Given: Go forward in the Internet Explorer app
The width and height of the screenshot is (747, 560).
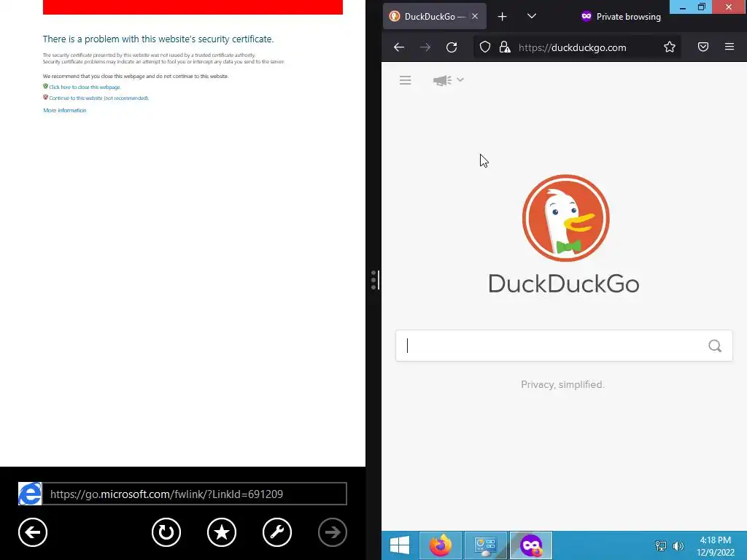Looking at the screenshot, I should pyautogui.click(x=333, y=532).
